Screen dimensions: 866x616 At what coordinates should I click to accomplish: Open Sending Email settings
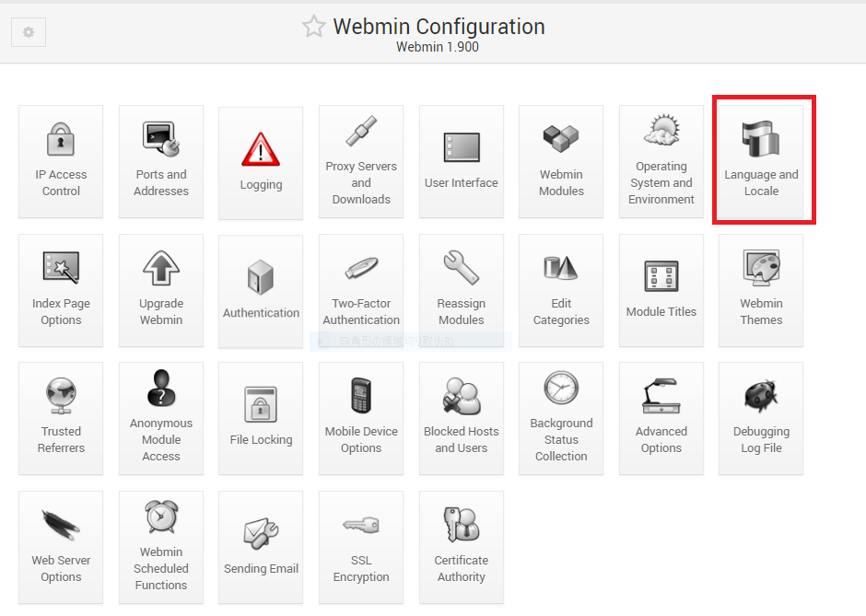(x=261, y=548)
